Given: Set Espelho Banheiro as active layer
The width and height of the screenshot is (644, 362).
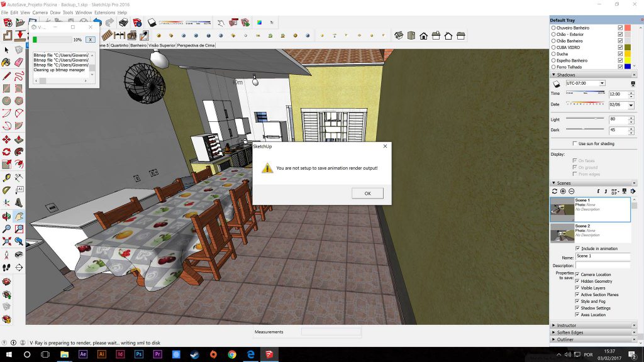Looking at the screenshot, I should pos(553,60).
